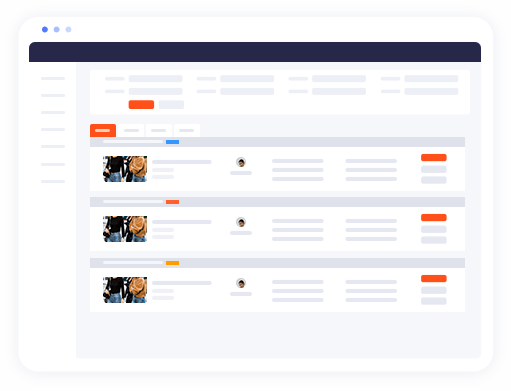
Task: Open the first order's product thumbnail
Action: tap(125, 169)
